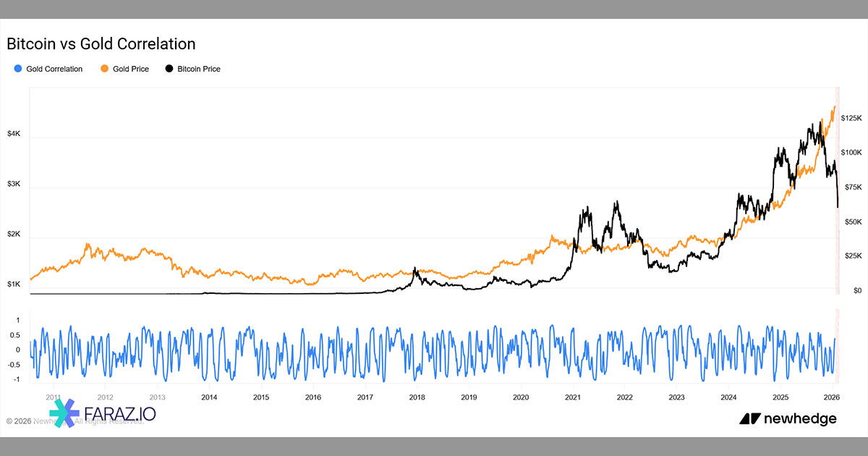Click the FARAZ.IO star logo icon
Screen dimensions: 868x456
tap(64, 414)
